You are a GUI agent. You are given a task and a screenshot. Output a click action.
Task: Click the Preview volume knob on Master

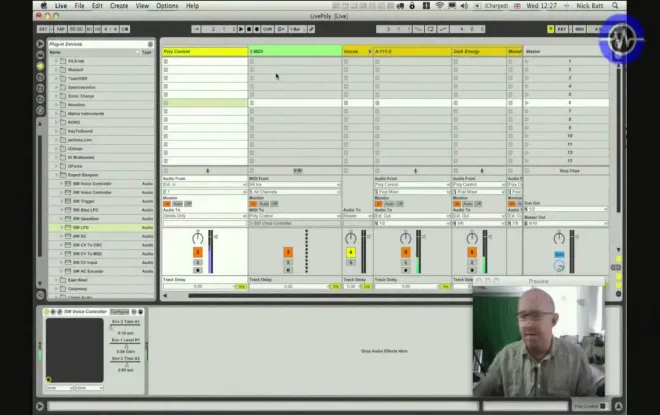click(559, 266)
